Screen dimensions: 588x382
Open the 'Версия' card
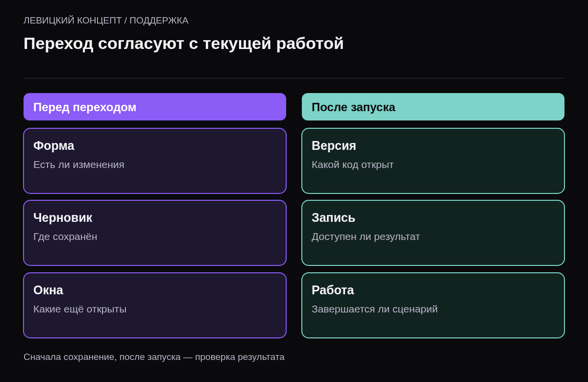(x=433, y=161)
